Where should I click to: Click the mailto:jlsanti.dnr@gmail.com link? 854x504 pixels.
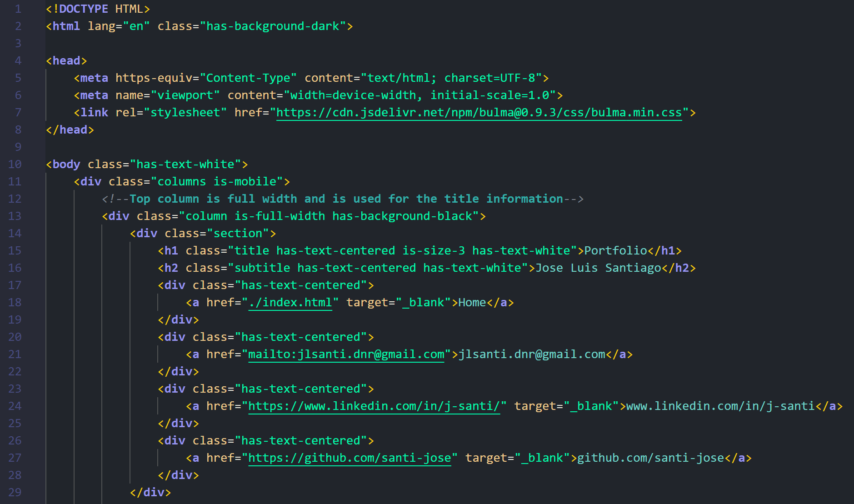click(x=346, y=354)
